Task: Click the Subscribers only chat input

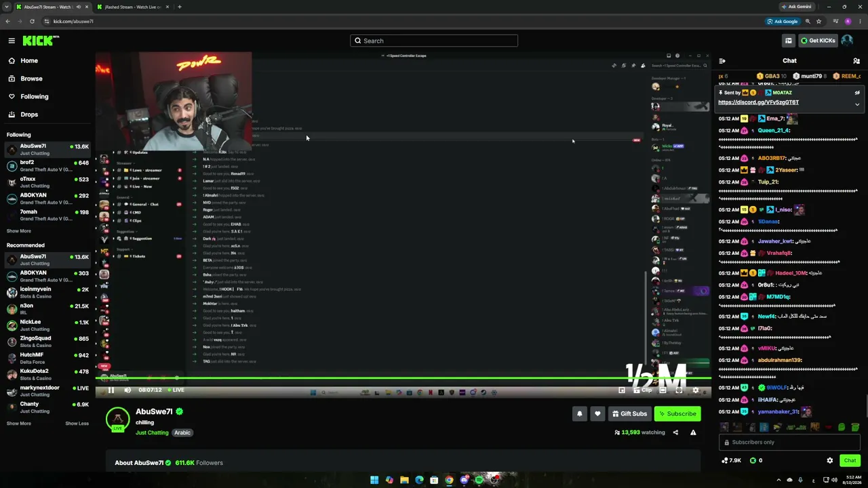Action: (x=789, y=443)
